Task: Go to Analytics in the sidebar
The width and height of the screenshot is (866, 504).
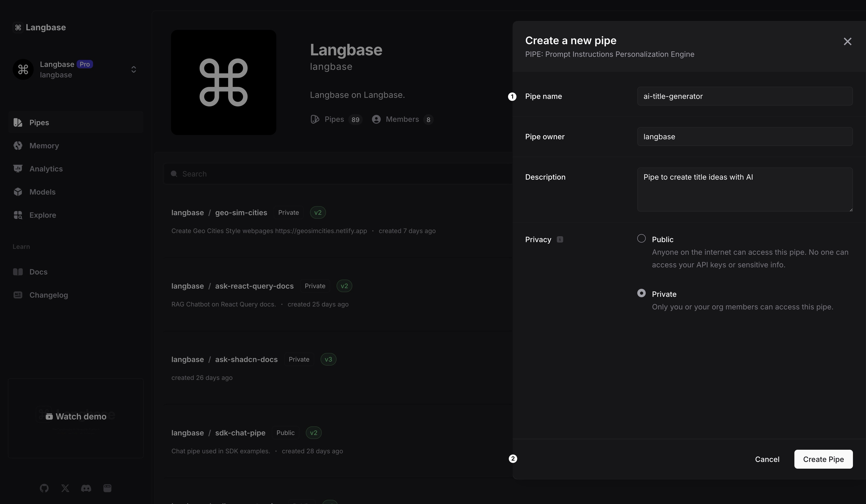Action: (46, 168)
